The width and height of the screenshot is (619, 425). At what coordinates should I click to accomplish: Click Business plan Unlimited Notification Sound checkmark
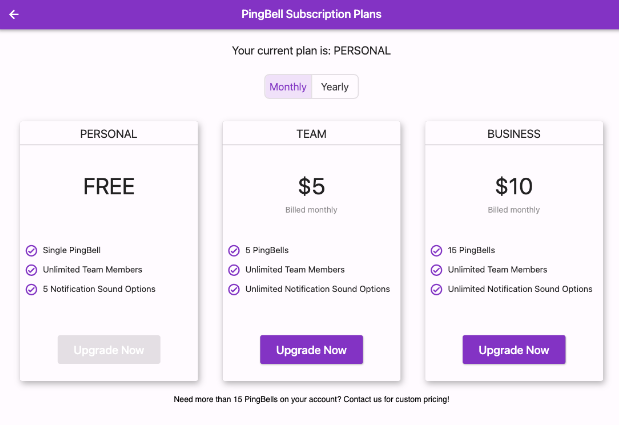[x=437, y=289]
